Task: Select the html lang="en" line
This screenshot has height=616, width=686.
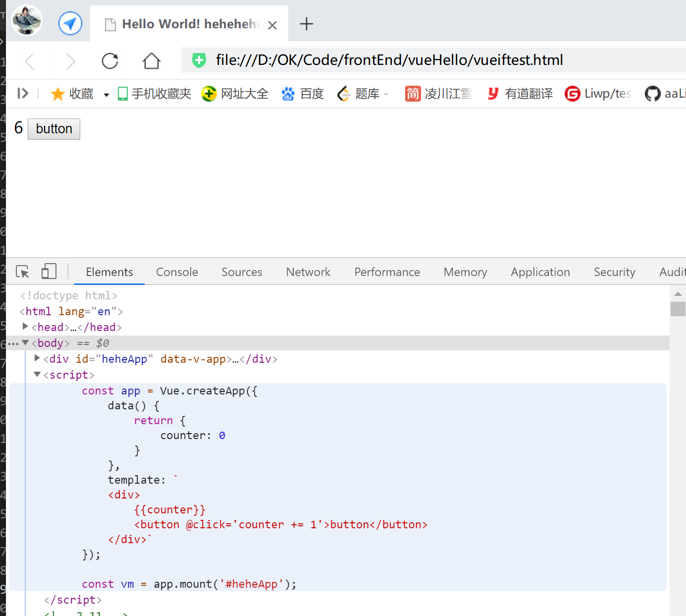Action: (71, 311)
